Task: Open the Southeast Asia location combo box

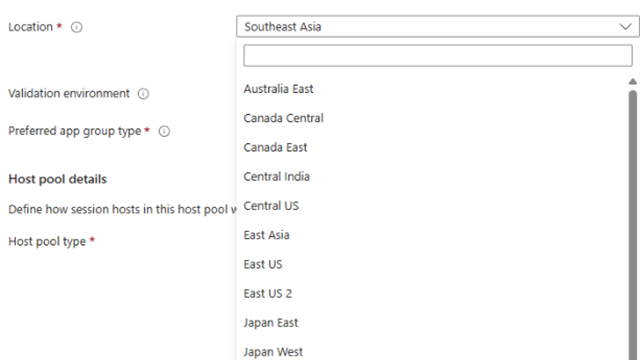Action: [x=438, y=27]
